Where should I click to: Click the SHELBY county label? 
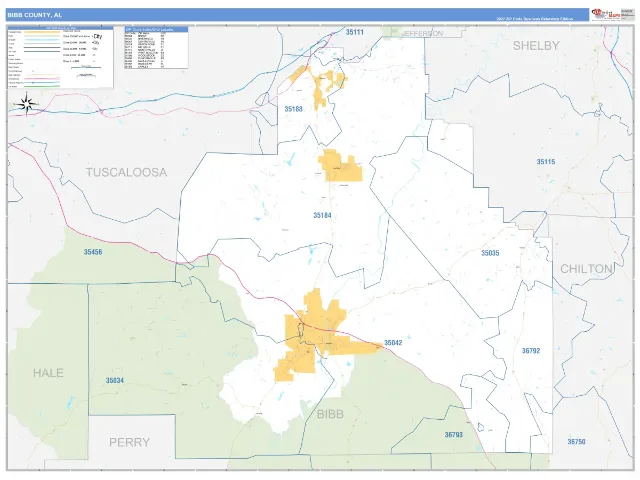[x=536, y=46]
